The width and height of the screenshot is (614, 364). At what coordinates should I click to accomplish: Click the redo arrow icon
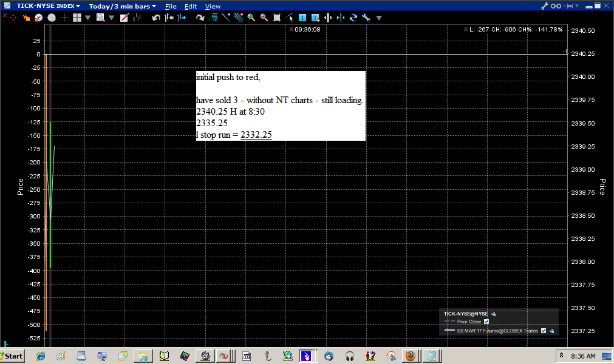pyautogui.click(x=200, y=18)
